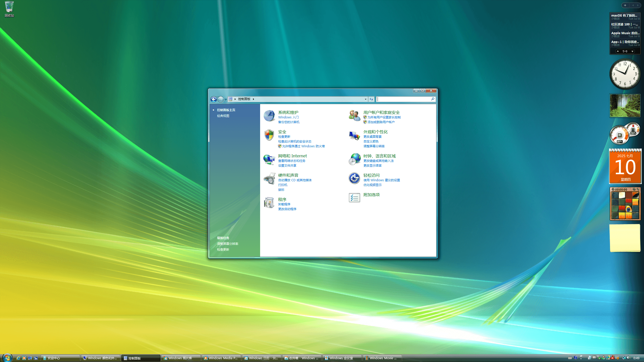
Task: Add a gadget with sidebar plus button
Action: click(x=625, y=5)
